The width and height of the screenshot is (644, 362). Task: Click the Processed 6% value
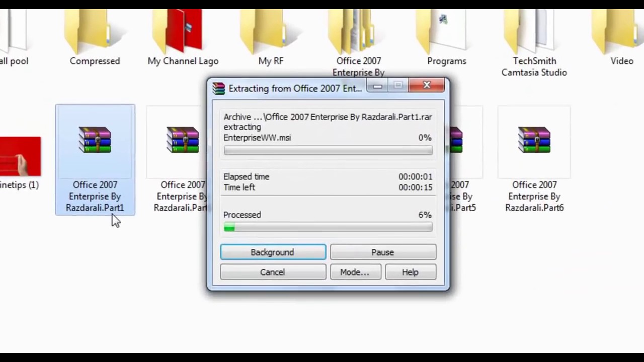425,215
